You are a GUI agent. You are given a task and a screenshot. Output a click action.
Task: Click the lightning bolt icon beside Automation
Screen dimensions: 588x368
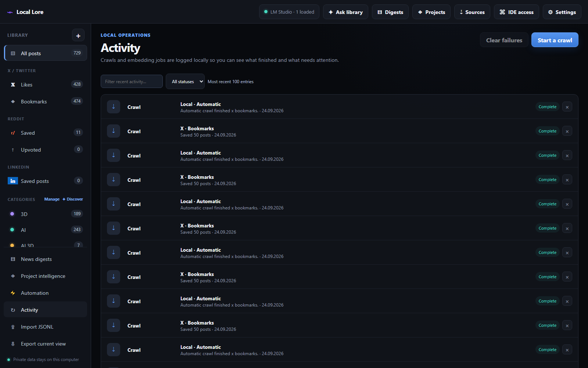pyautogui.click(x=13, y=293)
